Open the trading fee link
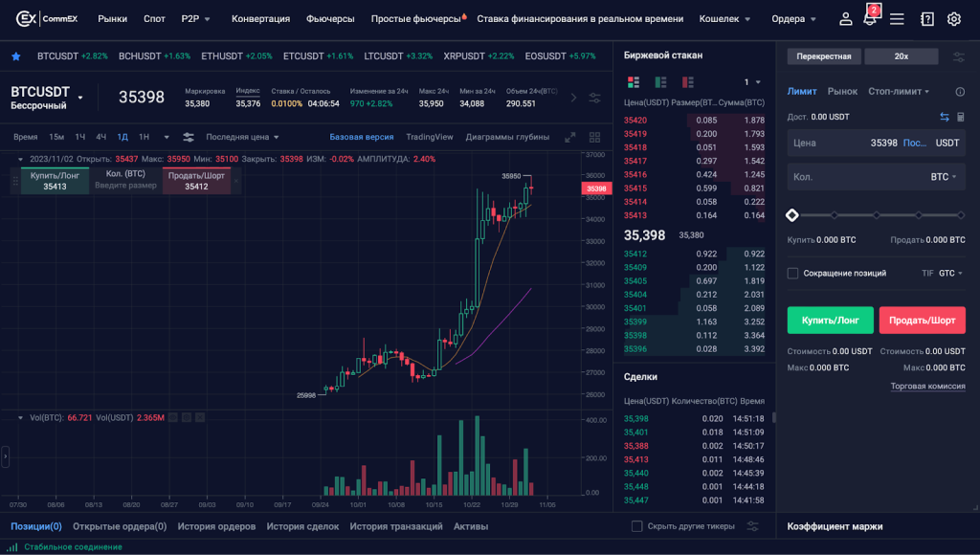This screenshot has width=980, height=555. click(927, 386)
